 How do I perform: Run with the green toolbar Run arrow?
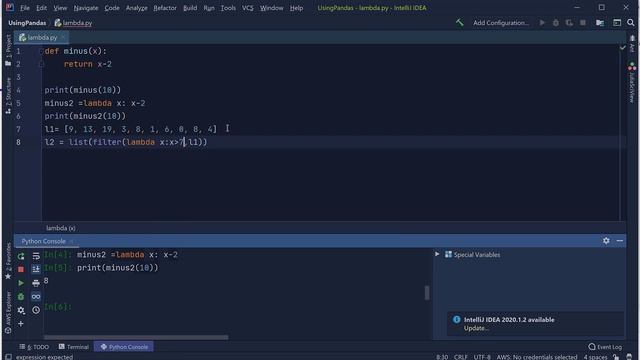click(x=542, y=23)
